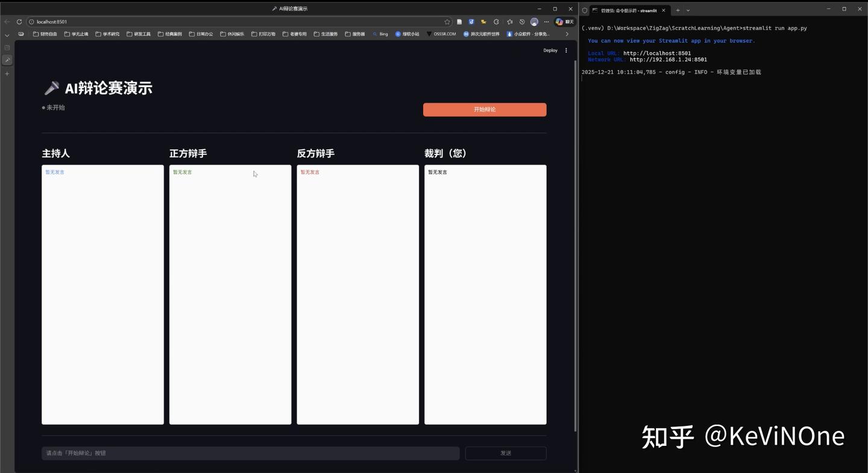Screen dimensions: 868x473
Task: Click the debate message input field
Action: point(250,452)
